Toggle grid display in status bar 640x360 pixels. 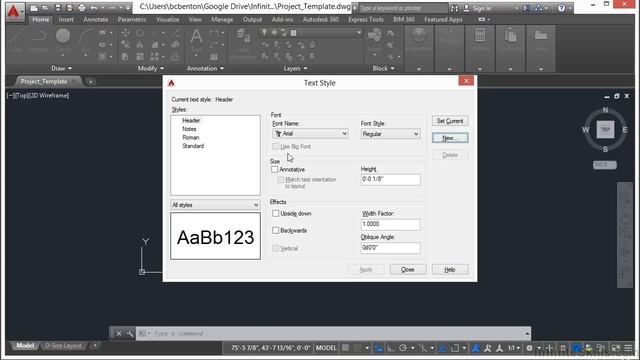click(x=345, y=348)
